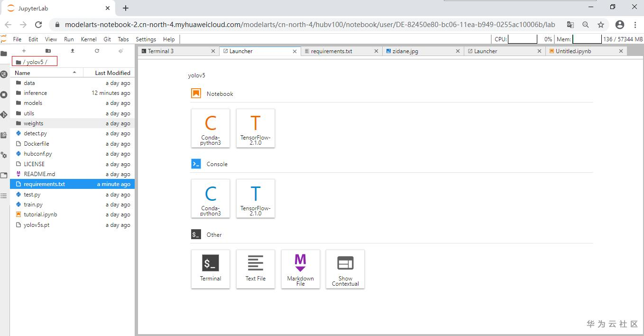Open the Tabs menu
The width and height of the screenshot is (644, 336).
click(x=123, y=39)
